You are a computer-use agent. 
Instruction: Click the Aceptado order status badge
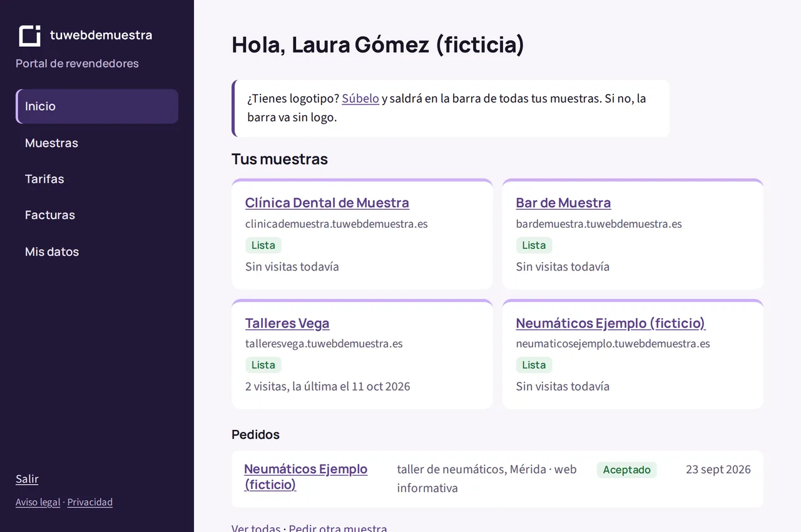pos(626,470)
